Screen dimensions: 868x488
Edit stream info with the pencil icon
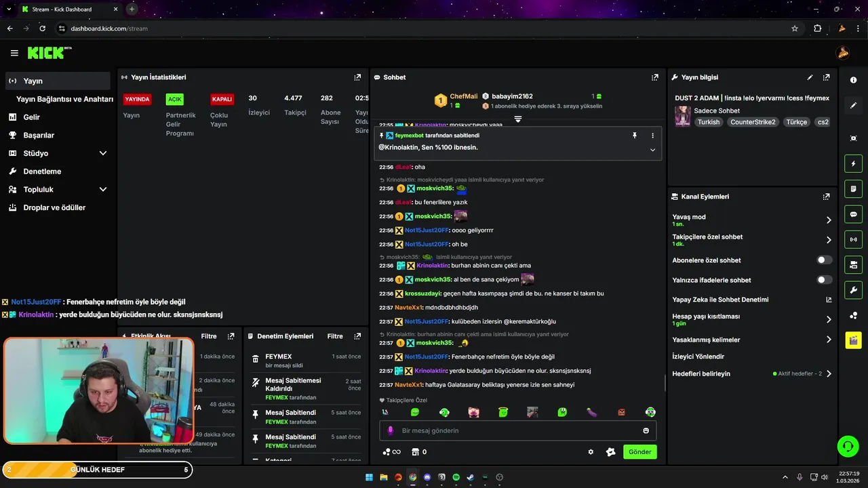[x=810, y=77]
